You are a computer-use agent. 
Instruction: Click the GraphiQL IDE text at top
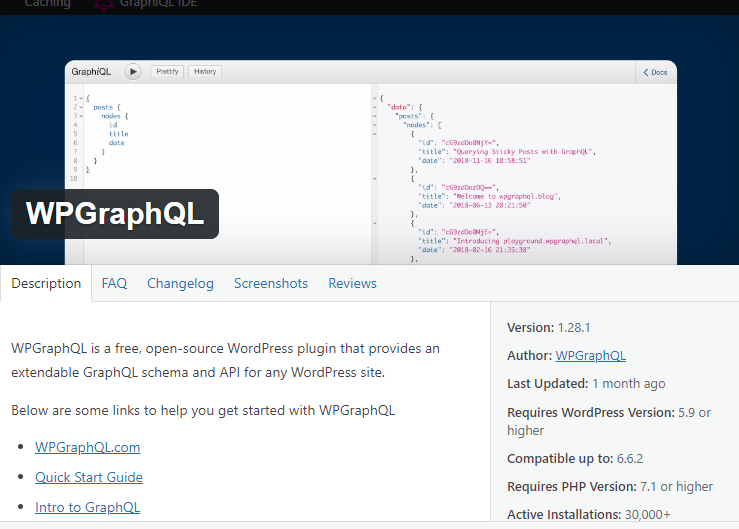point(158,4)
